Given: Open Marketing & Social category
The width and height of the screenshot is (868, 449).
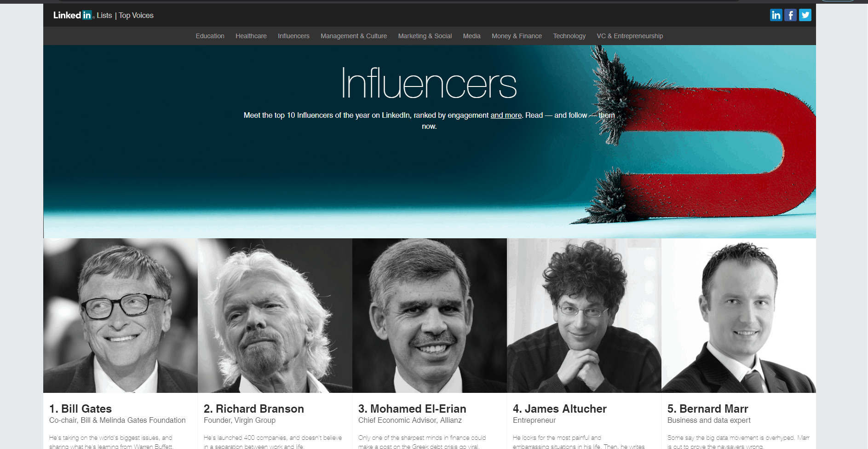Looking at the screenshot, I should click(425, 36).
